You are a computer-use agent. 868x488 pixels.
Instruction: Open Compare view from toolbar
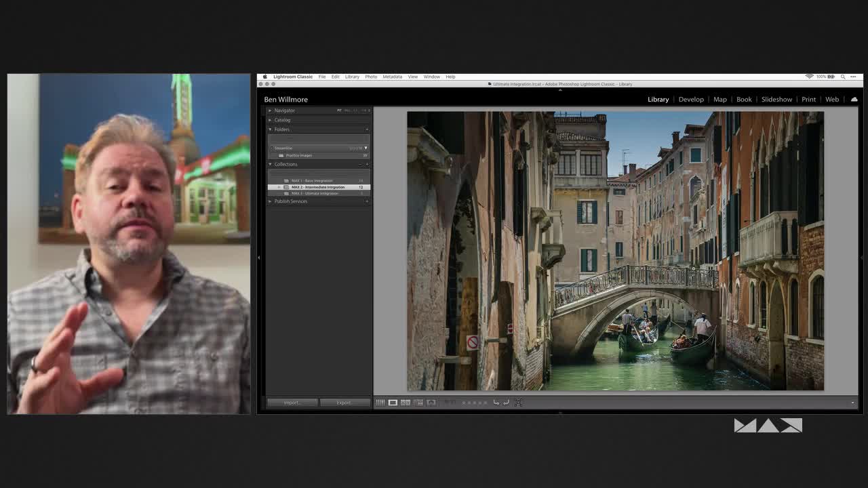point(406,403)
